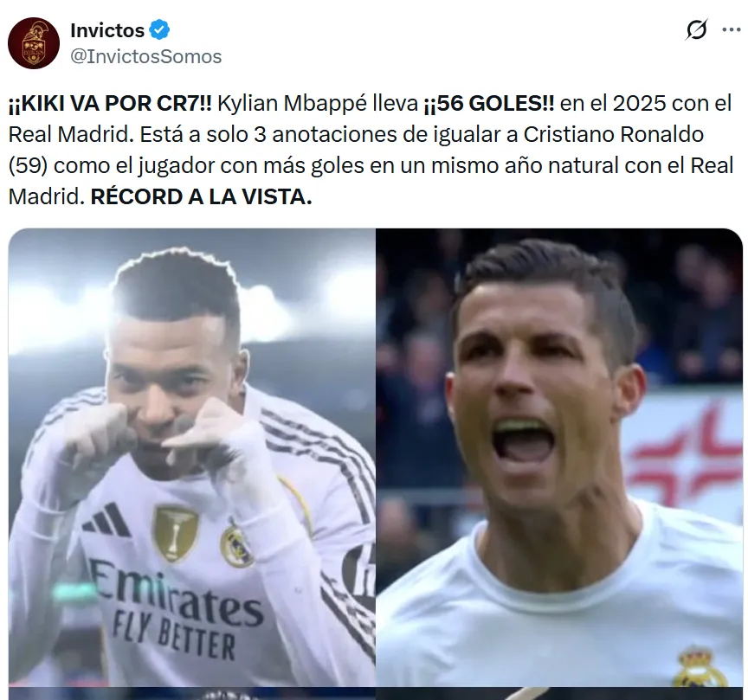
Task: Open the partially visible bottom-right image
Action: 559,694
